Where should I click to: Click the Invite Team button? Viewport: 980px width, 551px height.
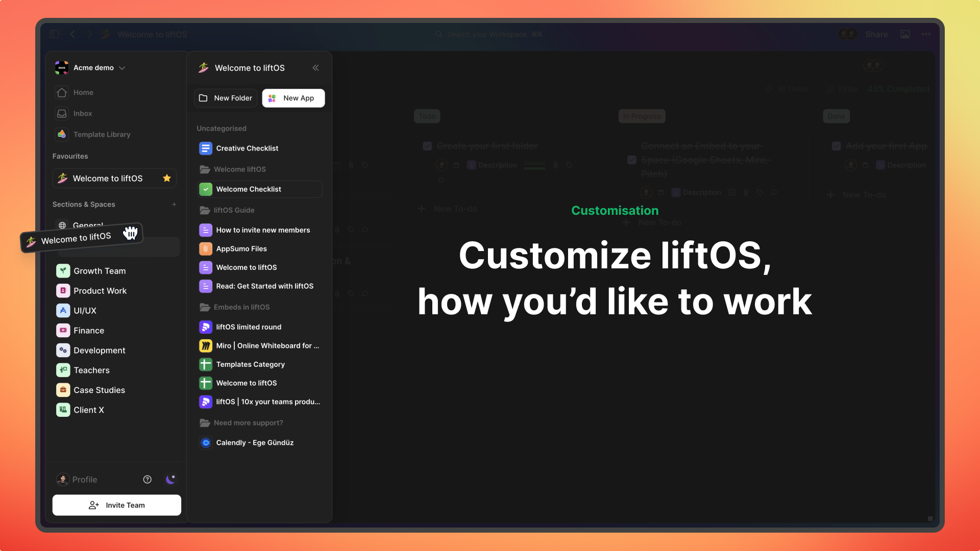(x=116, y=505)
